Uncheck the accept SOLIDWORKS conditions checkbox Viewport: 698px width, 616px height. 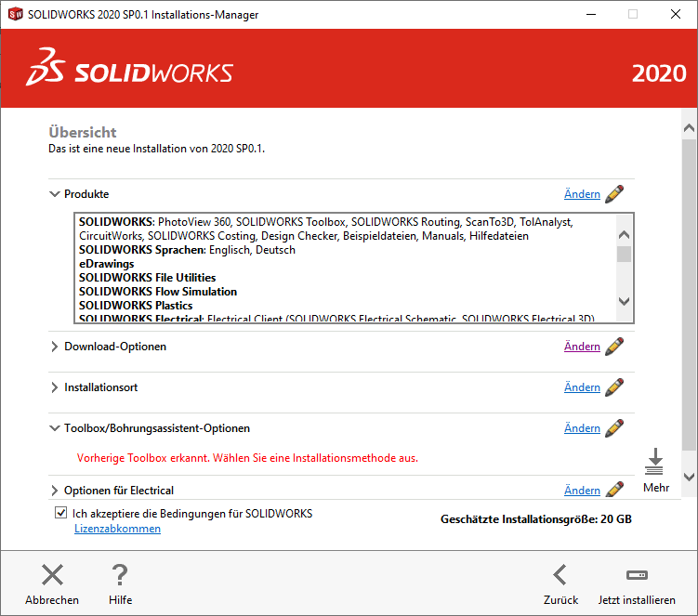point(61,513)
